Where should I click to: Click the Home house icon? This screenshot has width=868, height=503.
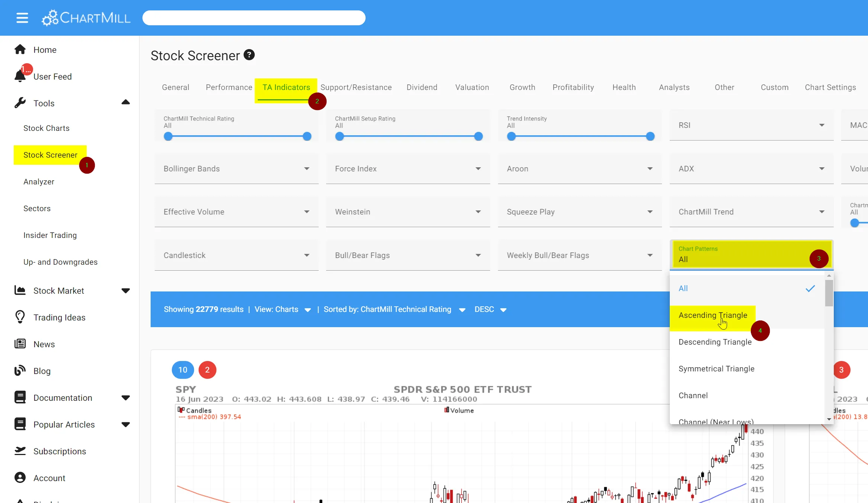pos(20,49)
